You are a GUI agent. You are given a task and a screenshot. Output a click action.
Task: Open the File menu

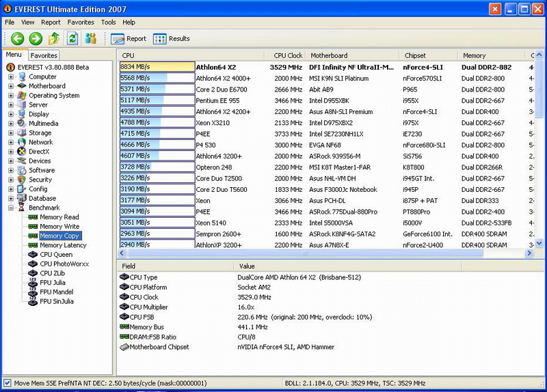10,23
